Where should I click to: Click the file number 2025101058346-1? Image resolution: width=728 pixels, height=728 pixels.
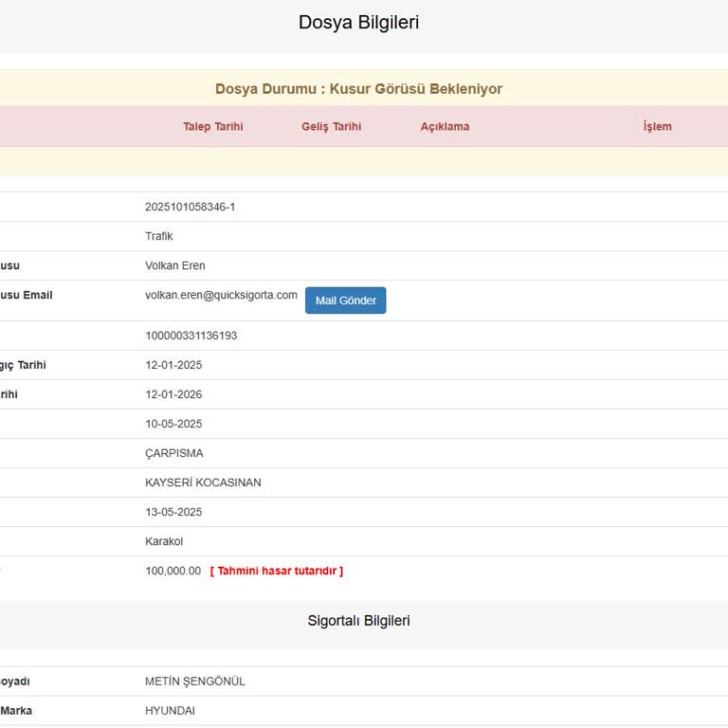pos(190,207)
